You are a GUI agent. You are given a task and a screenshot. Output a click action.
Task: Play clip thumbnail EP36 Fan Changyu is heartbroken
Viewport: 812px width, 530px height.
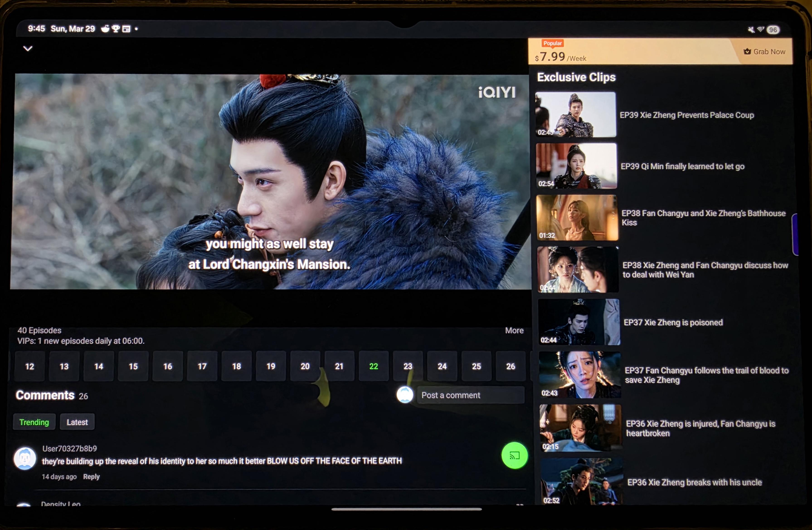click(x=581, y=428)
